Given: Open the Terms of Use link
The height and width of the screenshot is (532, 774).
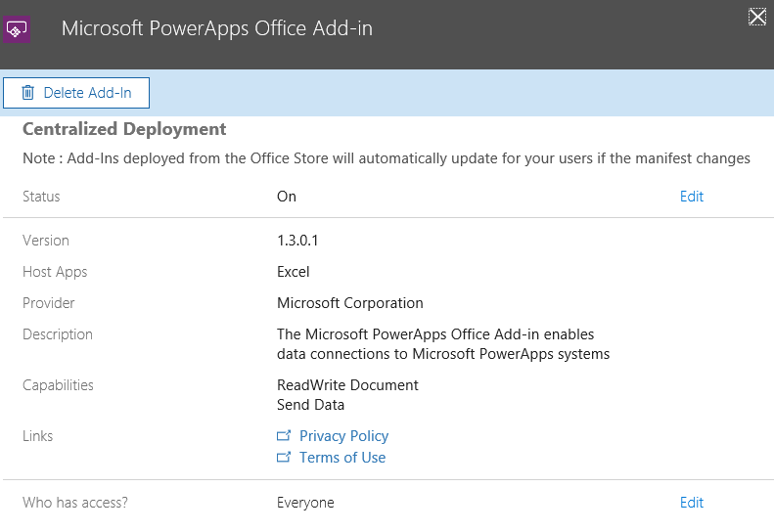Looking at the screenshot, I should (342, 458).
